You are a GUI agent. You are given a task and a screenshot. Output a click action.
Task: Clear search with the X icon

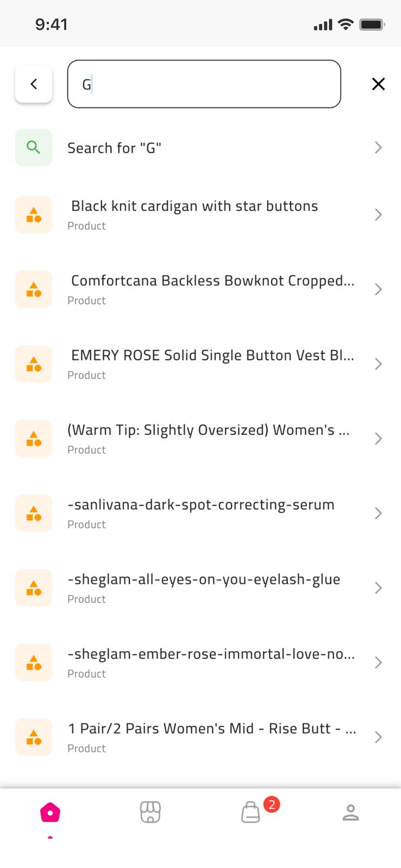(x=378, y=84)
